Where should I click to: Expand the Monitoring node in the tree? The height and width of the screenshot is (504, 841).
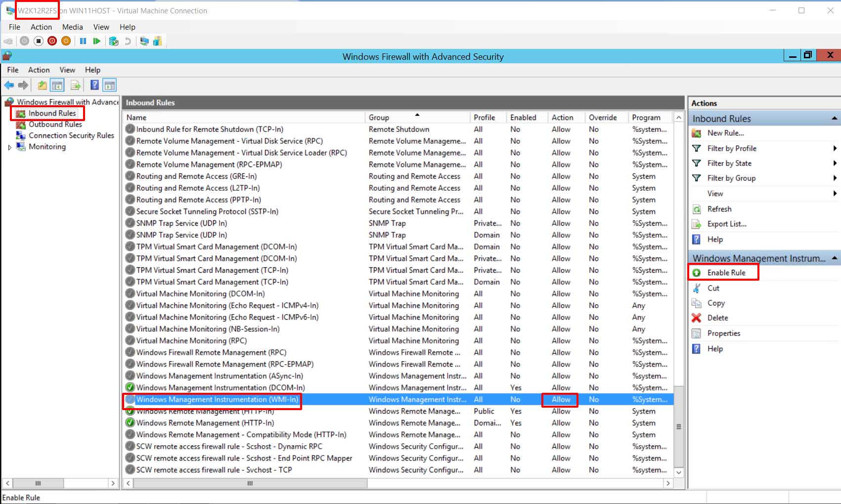tap(9, 147)
